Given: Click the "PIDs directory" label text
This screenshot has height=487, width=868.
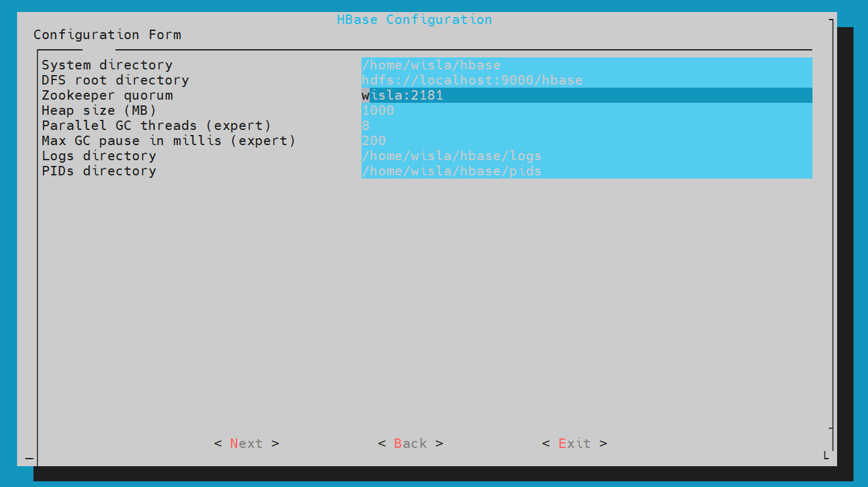Looking at the screenshot, I should coord(98,171).
